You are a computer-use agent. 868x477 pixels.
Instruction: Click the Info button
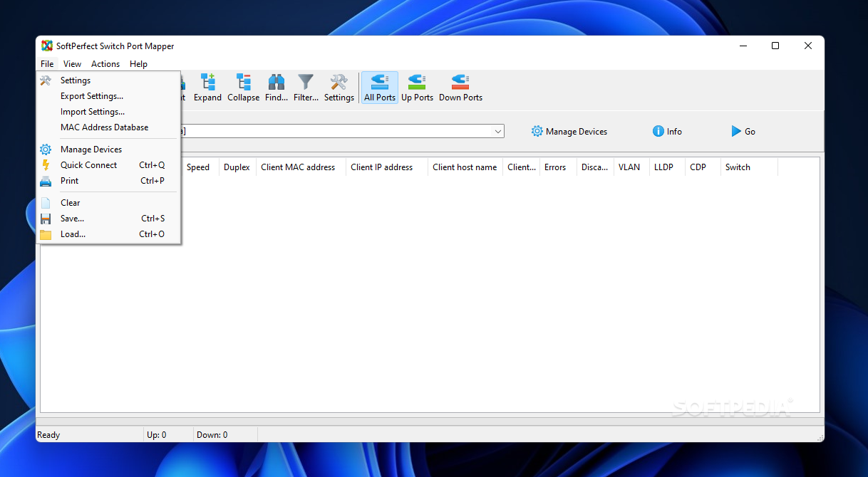pos(667,132)
